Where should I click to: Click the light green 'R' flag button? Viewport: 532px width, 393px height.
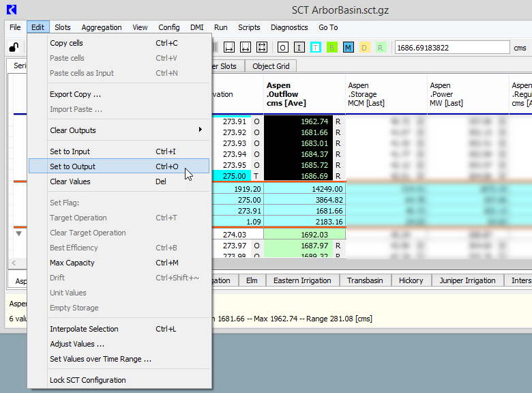click(x=381, y=48)
